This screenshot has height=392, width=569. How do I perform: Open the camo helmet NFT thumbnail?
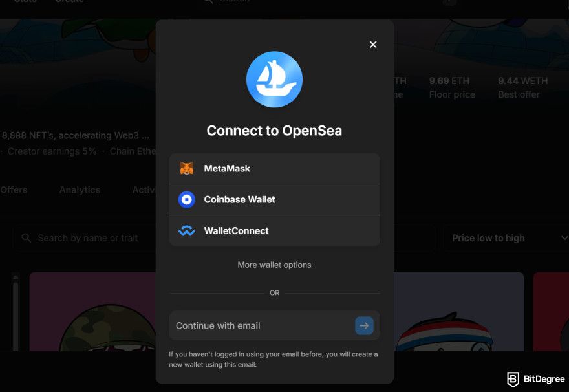coord(93,311)
